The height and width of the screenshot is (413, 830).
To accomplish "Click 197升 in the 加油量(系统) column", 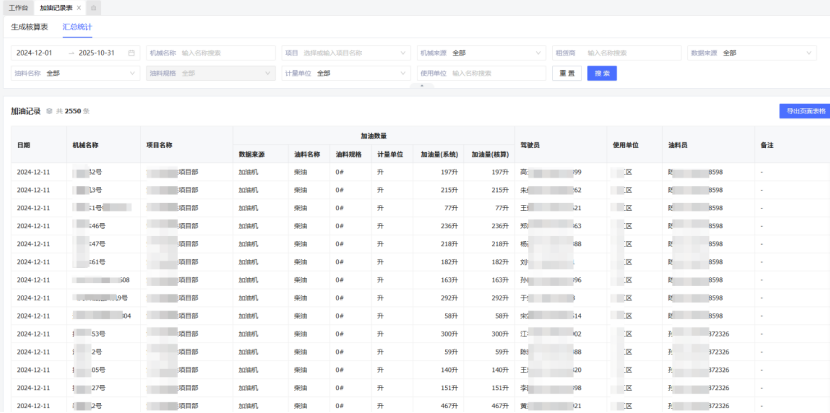I will pos(450,172).
